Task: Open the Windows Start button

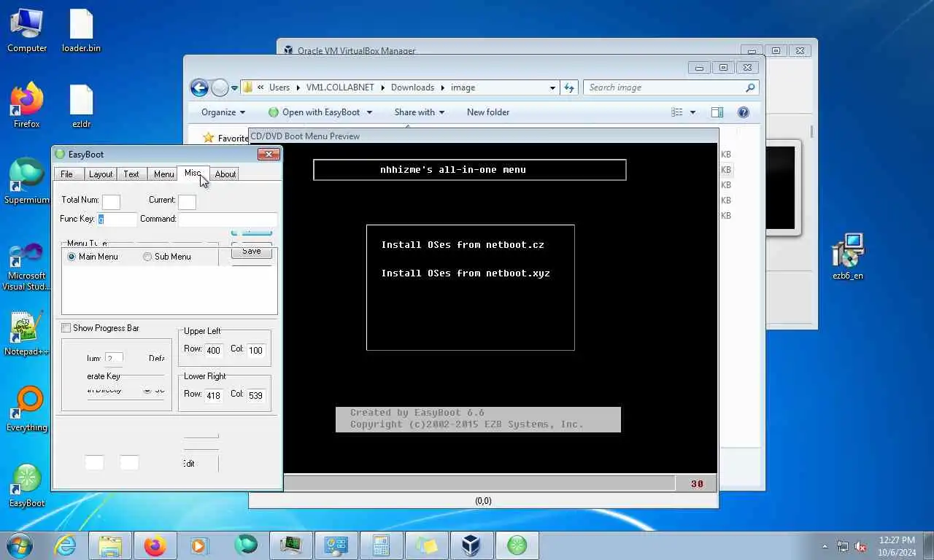Action: point(20,545)
